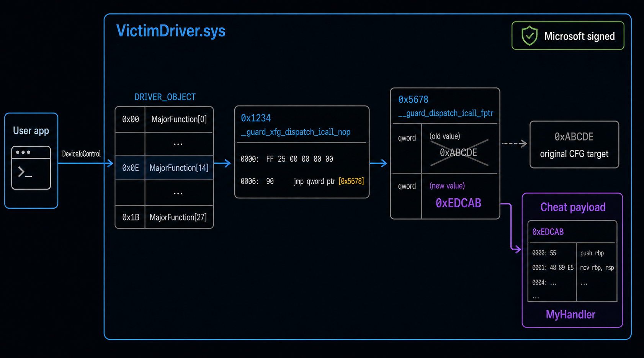Click the (old value) label
The width and height of the screenshot is (644, 358).
coord(445,136)
